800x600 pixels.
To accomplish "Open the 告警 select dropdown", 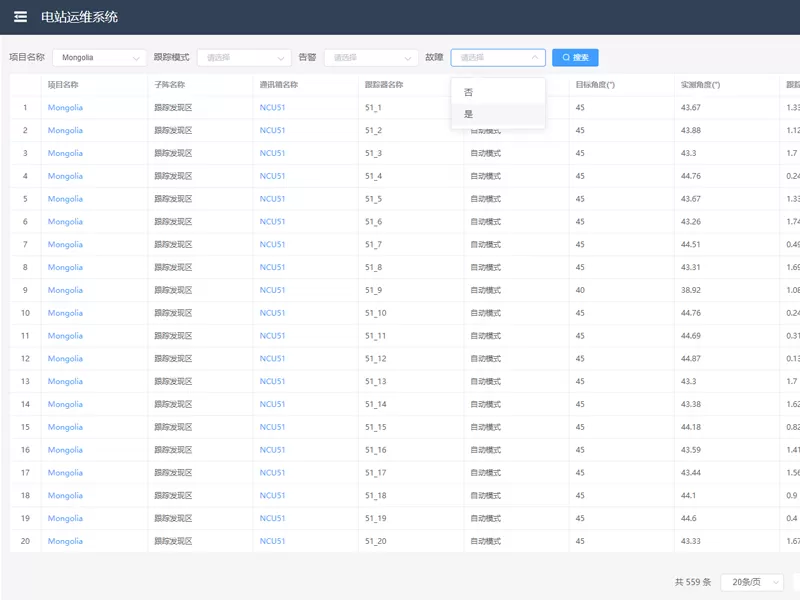I will pyautogui.click(x=371, y=58).
